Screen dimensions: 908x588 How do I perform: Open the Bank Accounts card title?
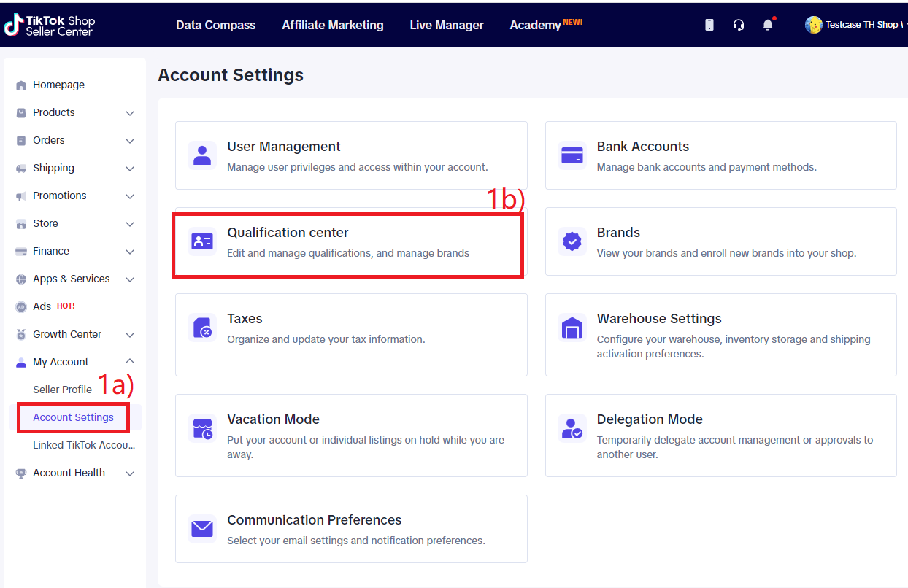tap(643, 147)
